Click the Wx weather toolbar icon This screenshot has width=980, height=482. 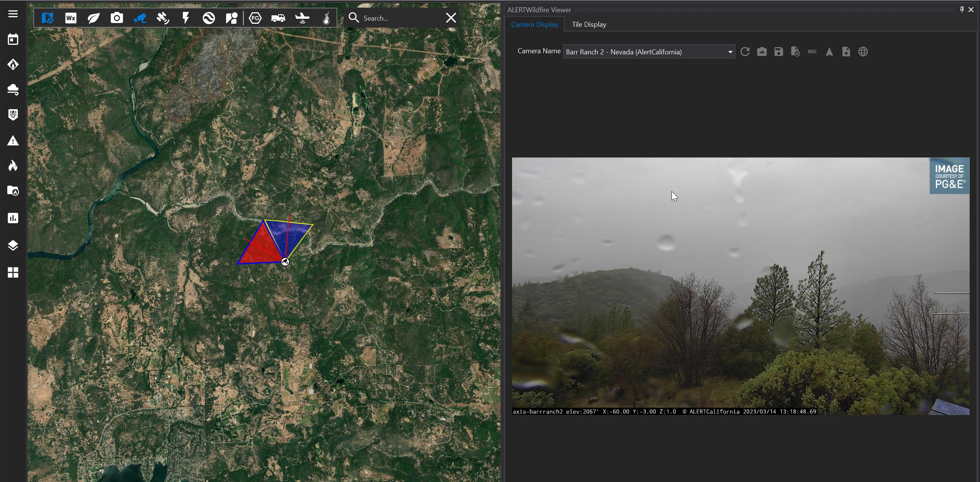[71, 18]
